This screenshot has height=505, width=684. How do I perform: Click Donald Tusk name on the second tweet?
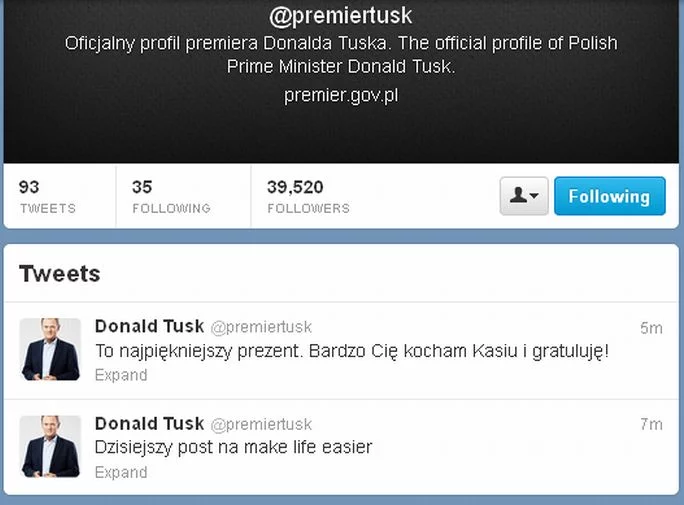[149, 423]
